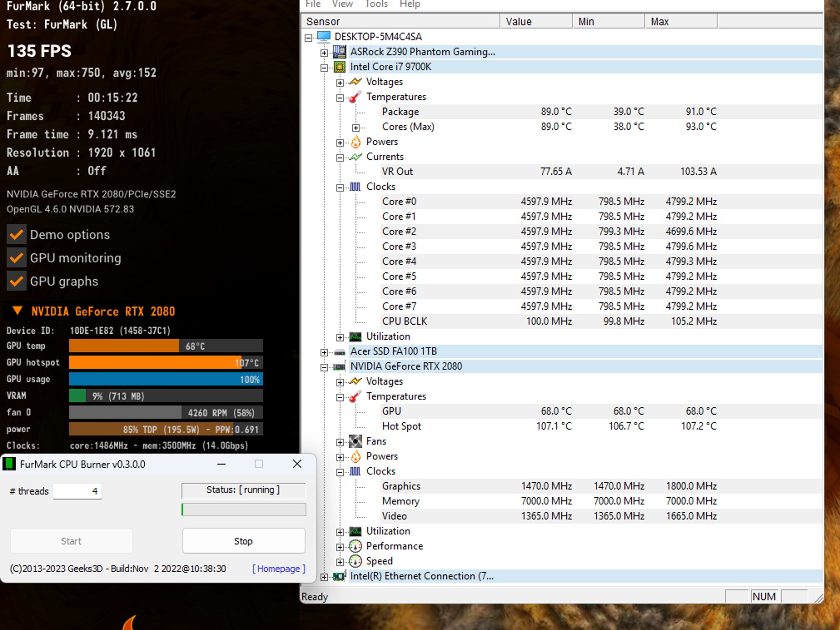Click the GPU Fans section icon
The height and width of the screenshot is (630, 840).
pyautogui.click(x=355, y=442)
